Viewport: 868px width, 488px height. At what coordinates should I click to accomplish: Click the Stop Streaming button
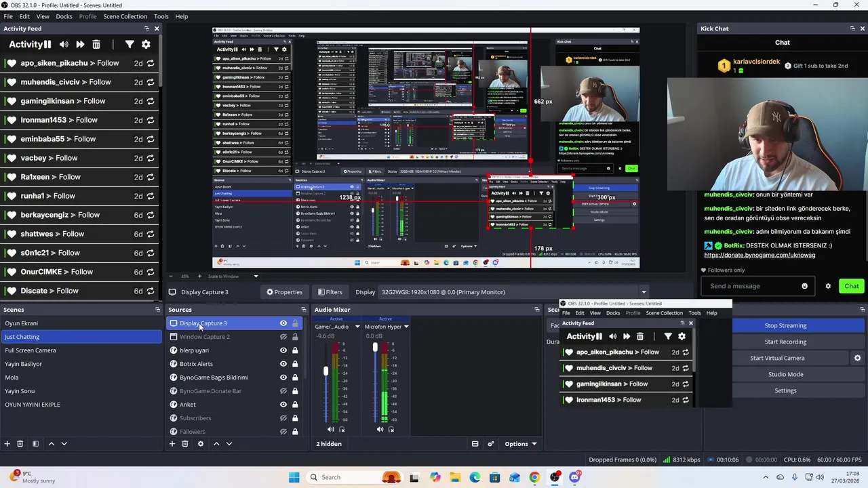pos(785,325)
